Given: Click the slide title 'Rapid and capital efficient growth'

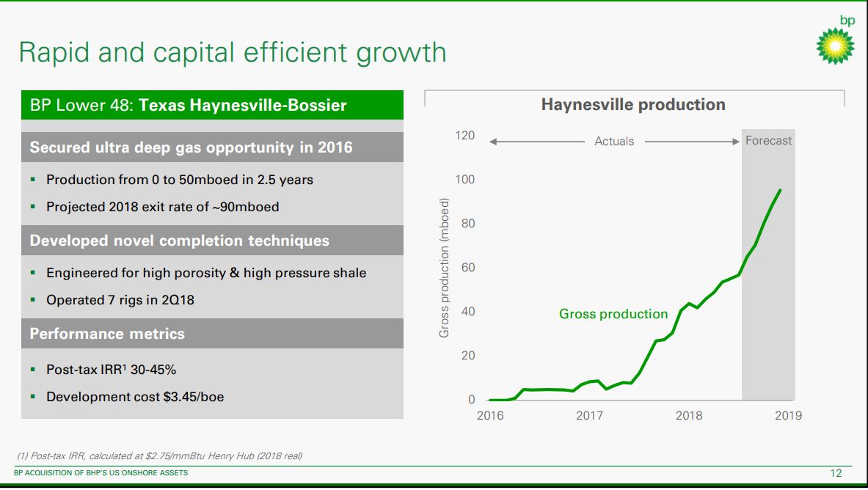Looking at the screenshot, I should [233, 53].
